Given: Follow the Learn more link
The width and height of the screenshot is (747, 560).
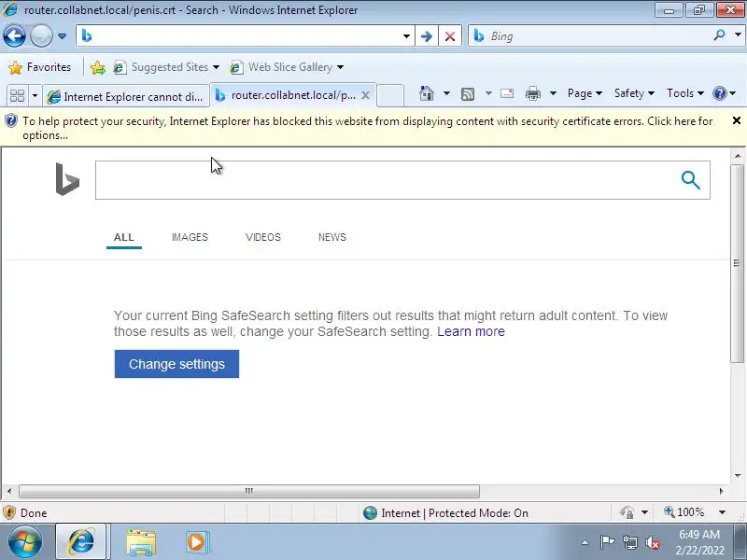Looking at the screenshot, I should tap(471, 331).
